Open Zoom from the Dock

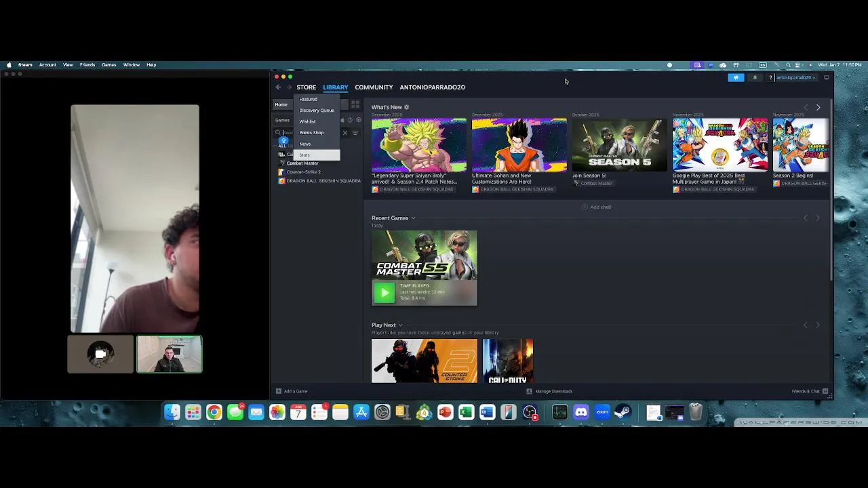point(602,412)
